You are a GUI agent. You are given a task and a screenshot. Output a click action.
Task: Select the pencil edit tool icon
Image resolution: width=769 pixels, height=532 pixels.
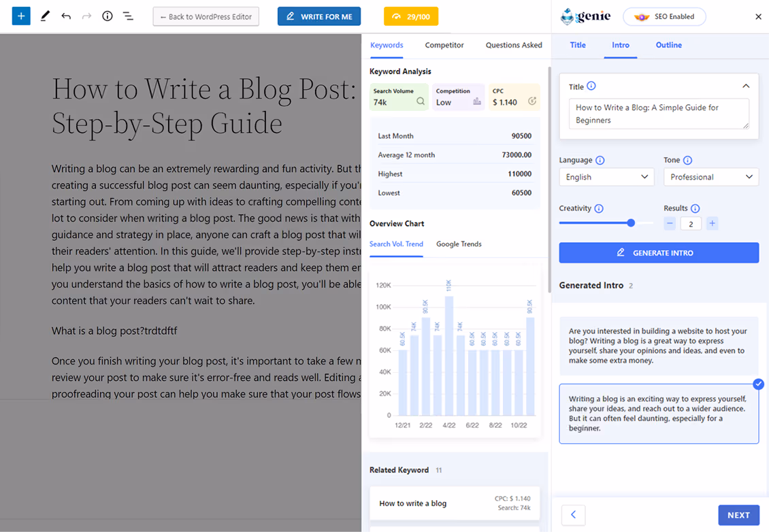click(x=45, y=16)
